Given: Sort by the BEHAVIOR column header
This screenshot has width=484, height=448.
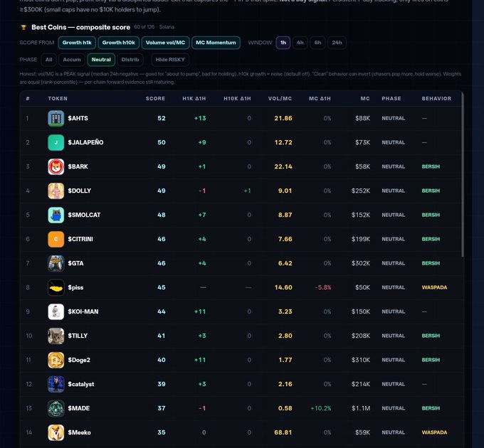Looking at the screenshot, I should pyautogui.click(x=436, y=99).
